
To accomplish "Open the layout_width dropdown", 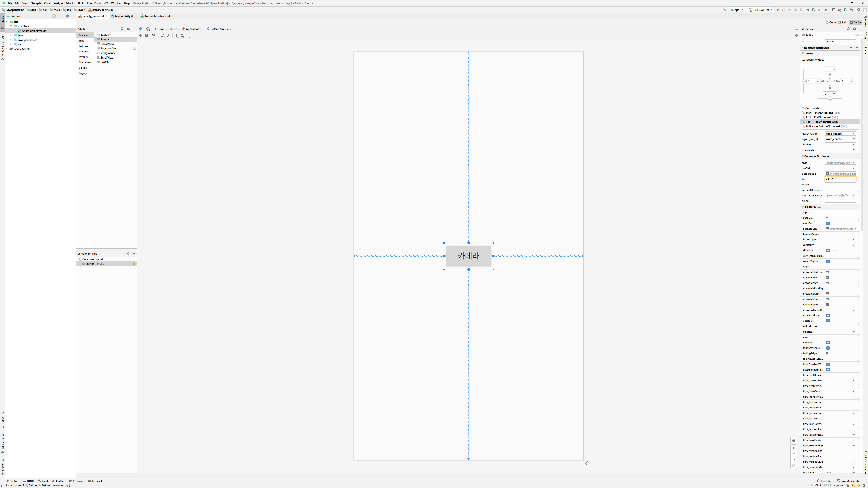I will [x=854, y=134].
